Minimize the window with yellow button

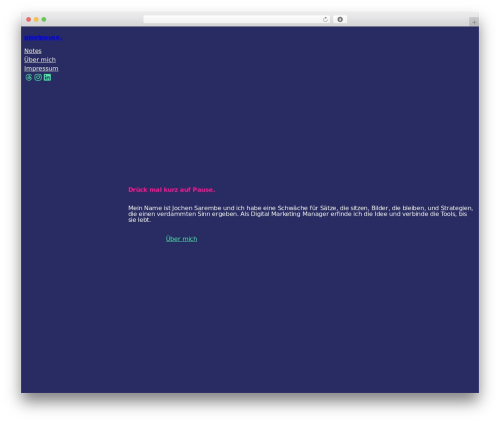(36, 19)
